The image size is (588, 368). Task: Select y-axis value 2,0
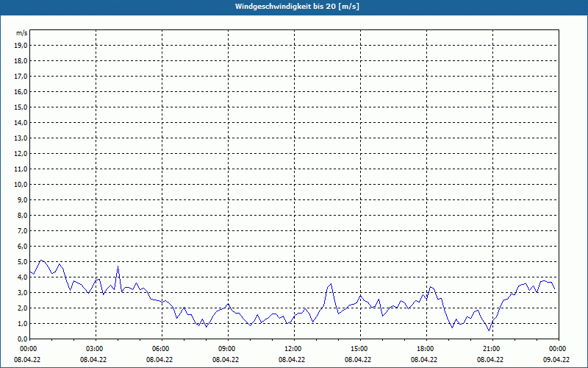pos(21,308)
